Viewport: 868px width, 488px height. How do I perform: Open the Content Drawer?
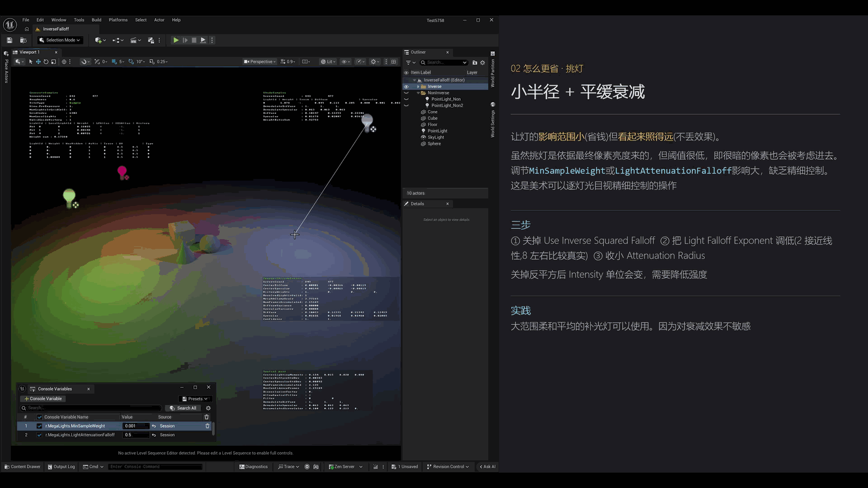pos(22,467)
